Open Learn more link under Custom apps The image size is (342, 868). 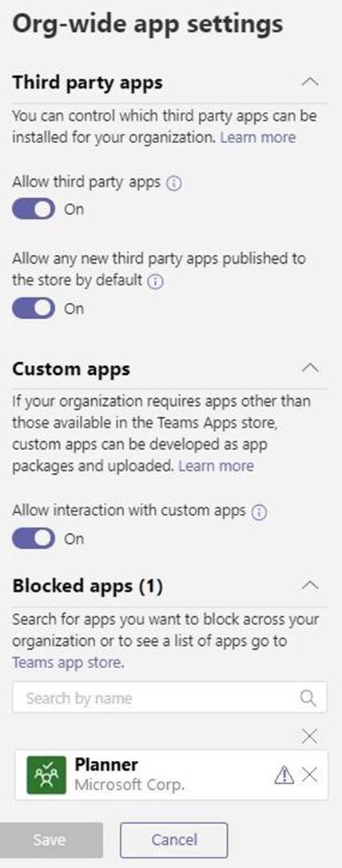click(216, 465)
